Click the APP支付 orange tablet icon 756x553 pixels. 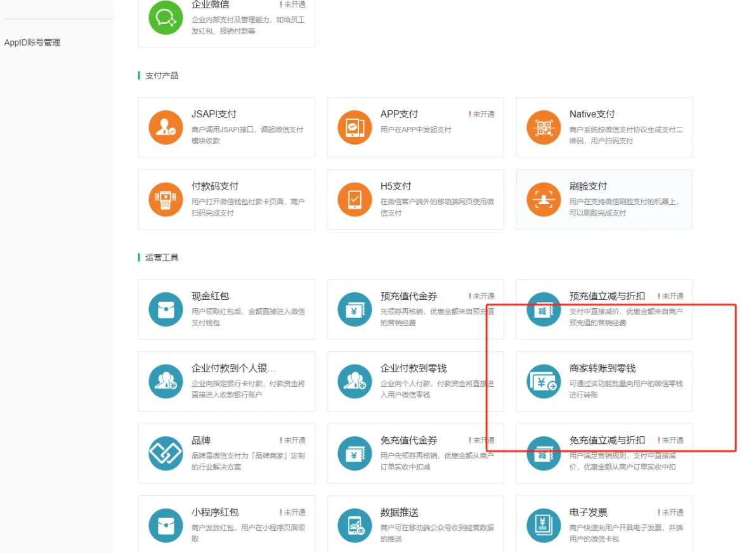[x=355, y=127]
